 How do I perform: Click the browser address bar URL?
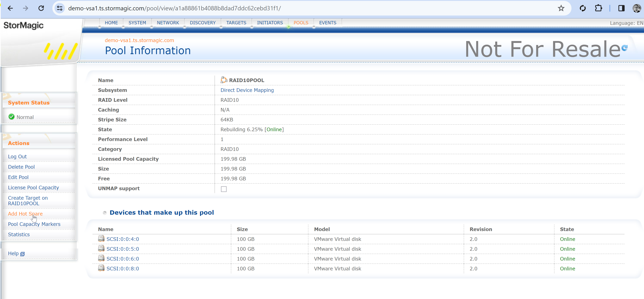pyautogui.click(x=174, y=8)
